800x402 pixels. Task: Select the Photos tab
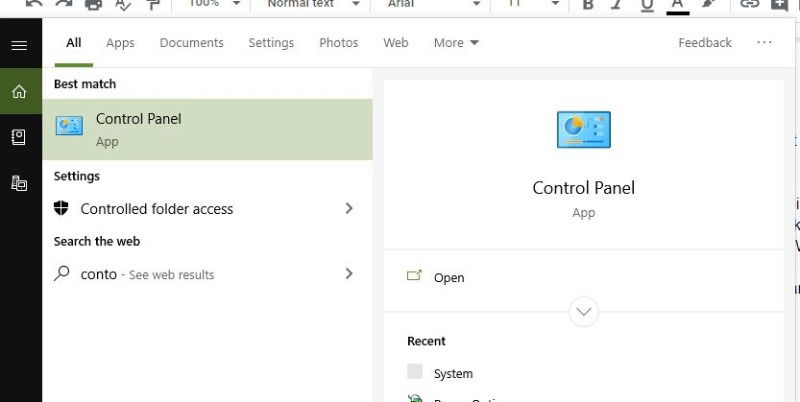coord(338,43)
